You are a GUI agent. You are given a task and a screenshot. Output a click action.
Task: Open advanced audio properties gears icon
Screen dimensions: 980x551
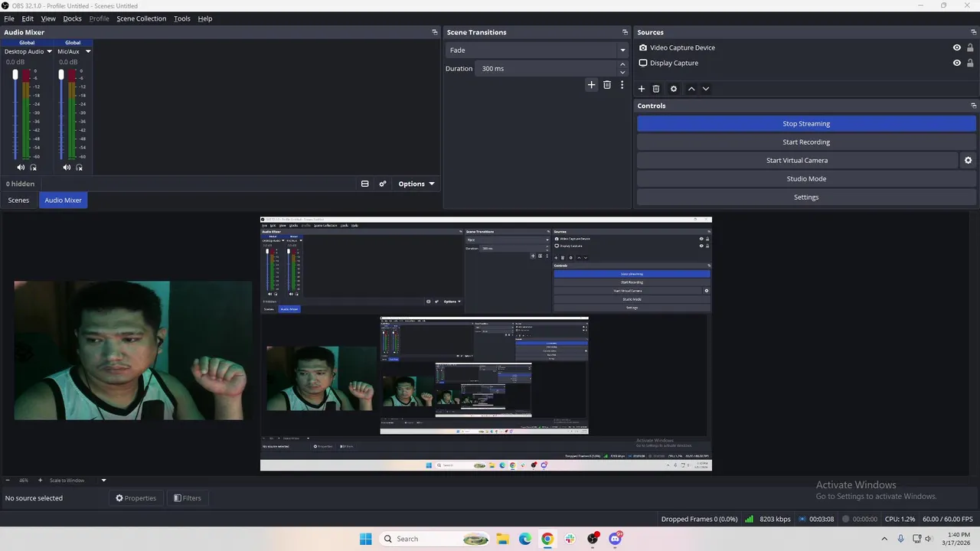tap(383, 184)
